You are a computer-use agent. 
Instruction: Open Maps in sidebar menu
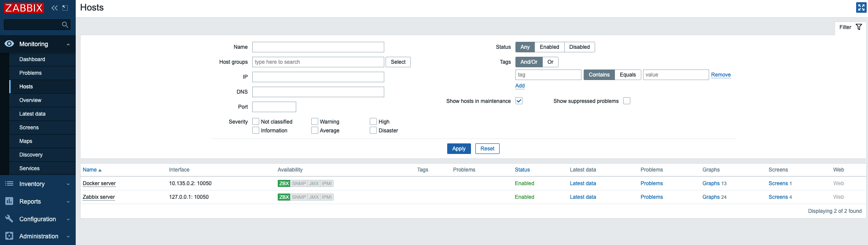tap(42, 141)
